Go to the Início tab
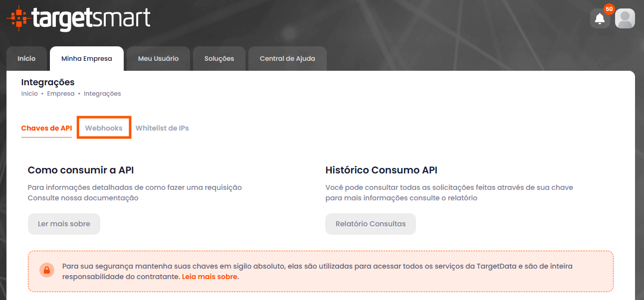 (x=26, y=59)
